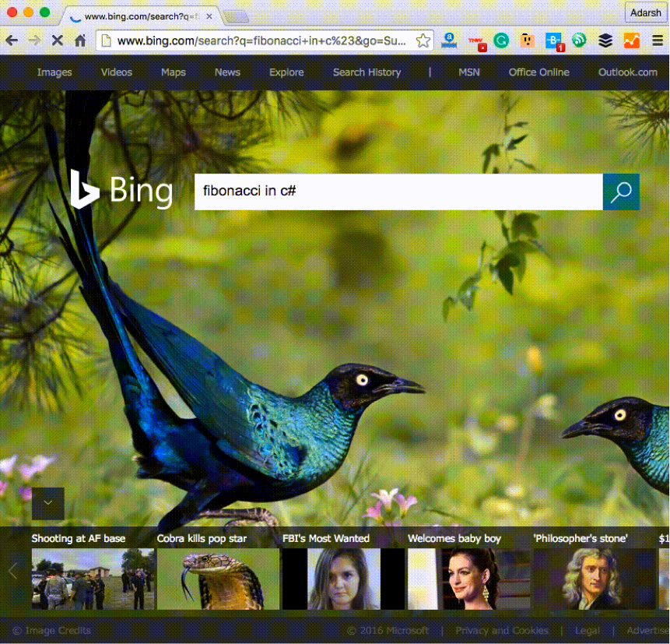Open Chrome's hamburger menu
The height and width of the screenshot is (644, 670).
coord(658,40)
